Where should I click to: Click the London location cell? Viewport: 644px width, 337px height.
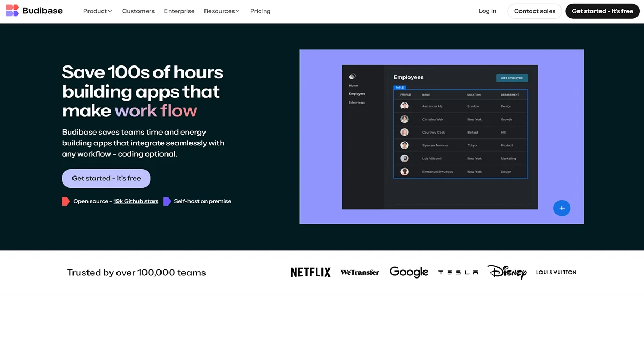pyautogui.click(x=473, y=106)
